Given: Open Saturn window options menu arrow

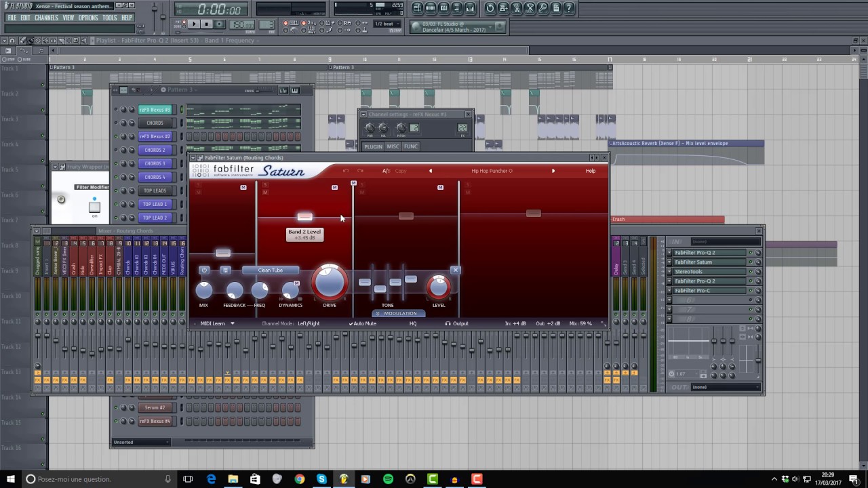Looking at the screenshot, I should 194,158.
